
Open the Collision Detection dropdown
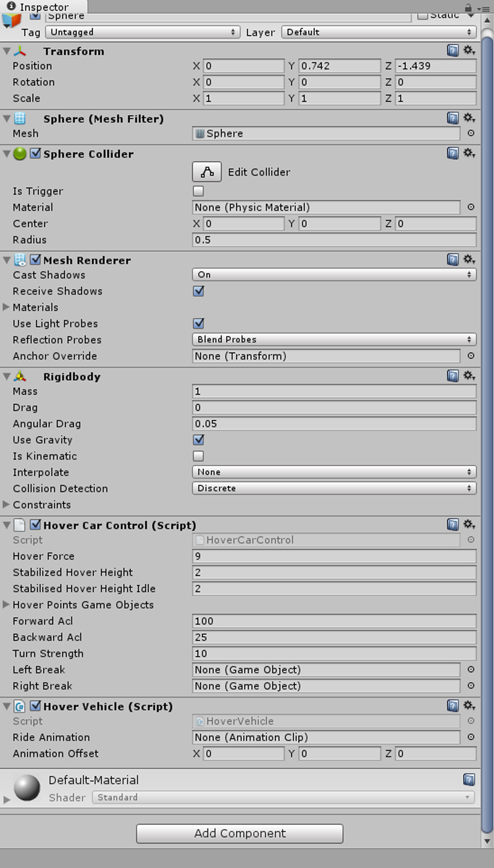click(334, 488)
